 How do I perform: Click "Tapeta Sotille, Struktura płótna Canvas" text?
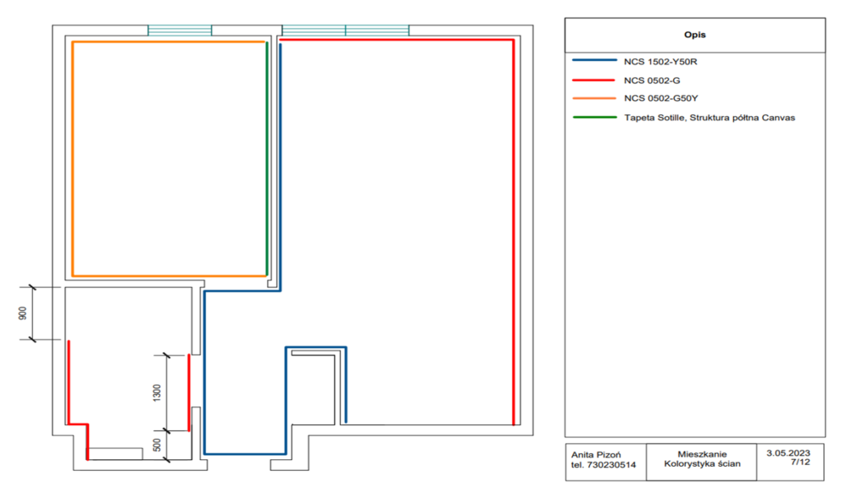coord(709,118)
